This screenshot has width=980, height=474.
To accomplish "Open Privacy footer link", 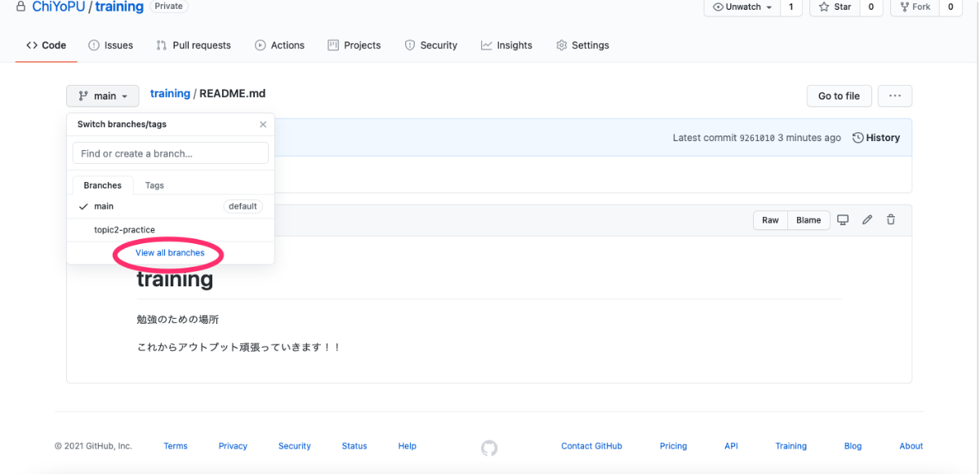I will [233, 446].
